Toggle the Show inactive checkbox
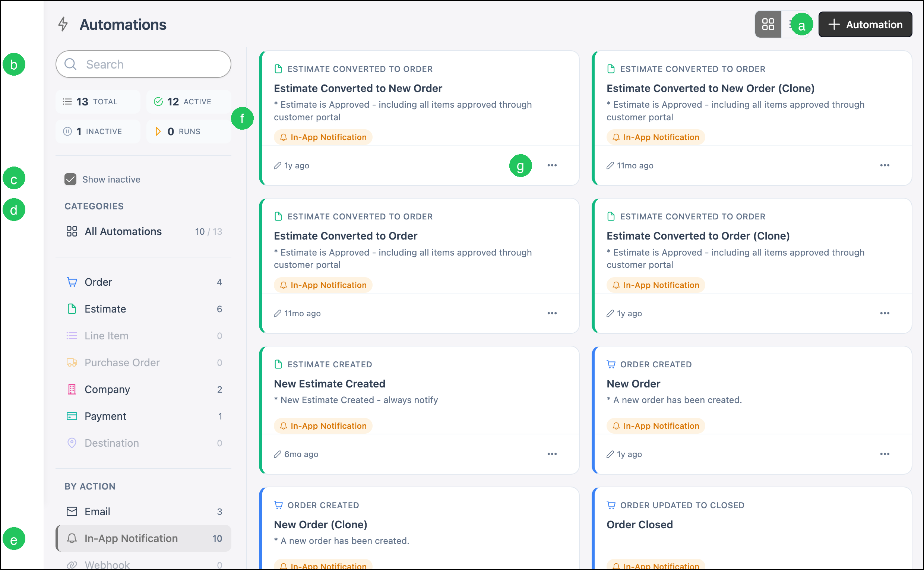This screenshot has height=570, width=924. coord(70,180)
